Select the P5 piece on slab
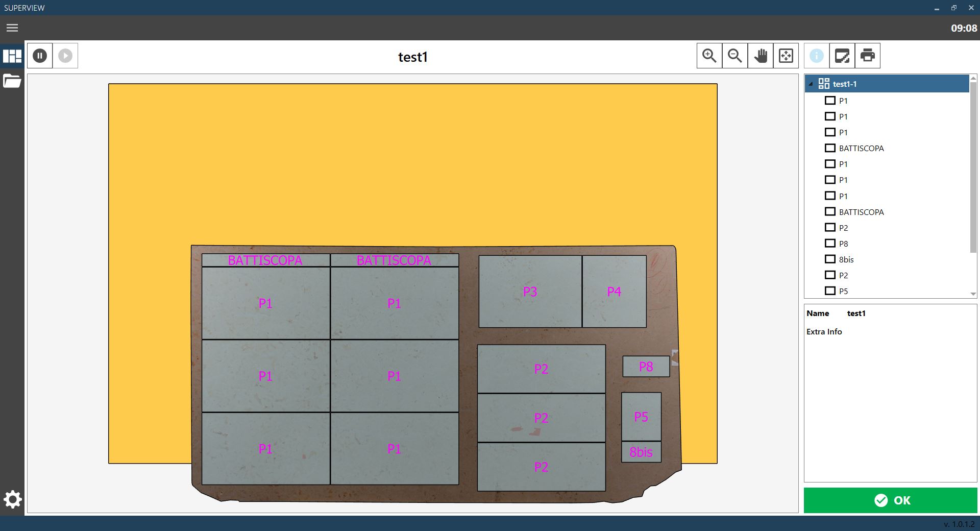Image resolution: width=980 pixels, height=531 pixels. click(x=641, y=417)
